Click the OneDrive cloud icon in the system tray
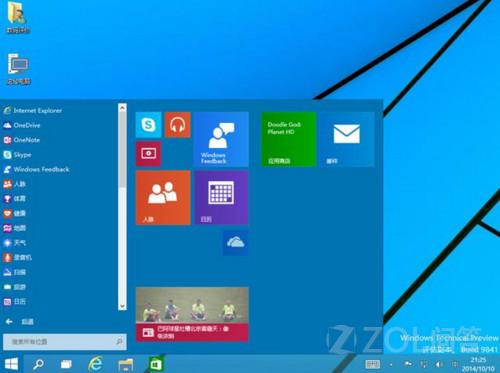The width and height of the screenshot is (500, 373). pos(408,364)
